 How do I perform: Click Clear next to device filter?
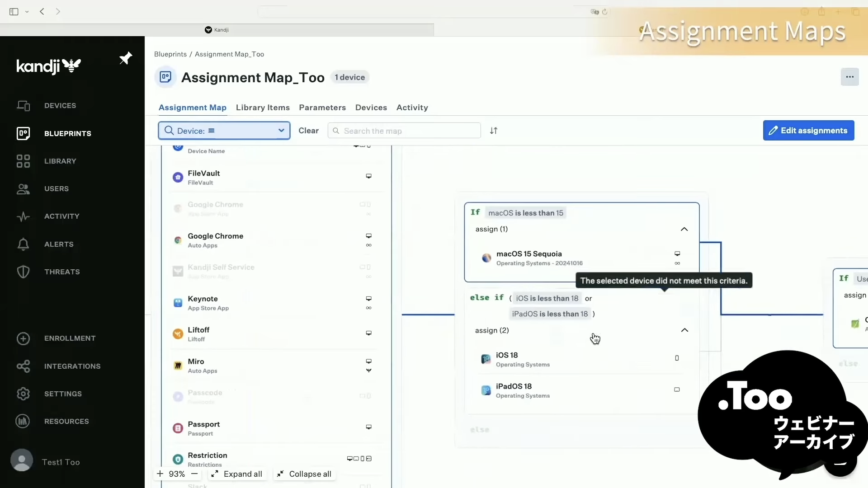click(308, 131)
